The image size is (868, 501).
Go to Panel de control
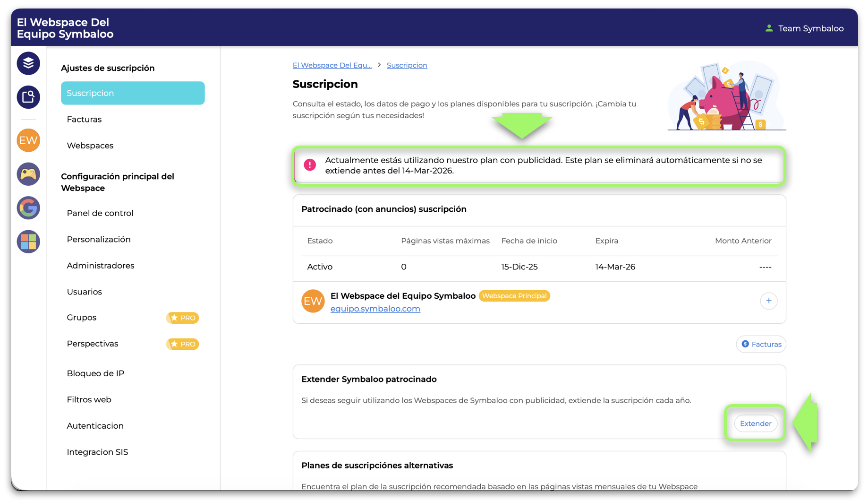(100, 213)
